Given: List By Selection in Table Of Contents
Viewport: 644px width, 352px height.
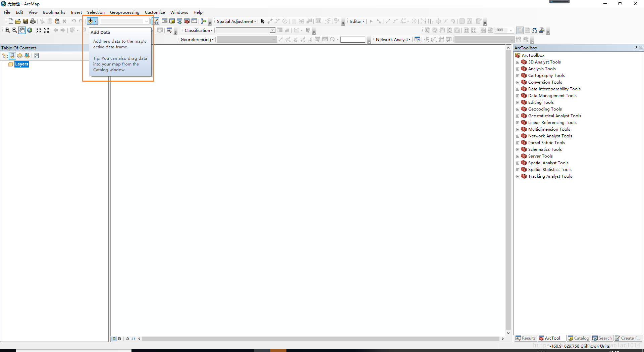Looking at the screenshot, I should [x=27, y=56].
